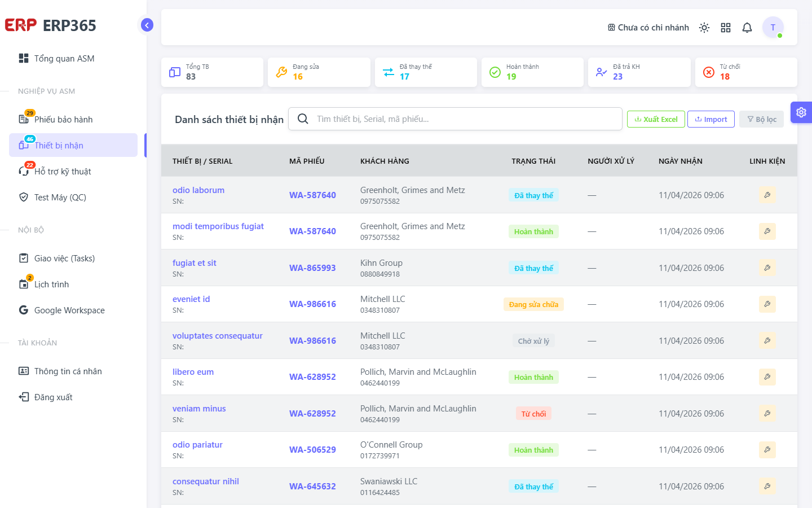Open parts wrench icon for eveniet id row
Viewport: 812px width, 508px height.
(x=767, y=304)
